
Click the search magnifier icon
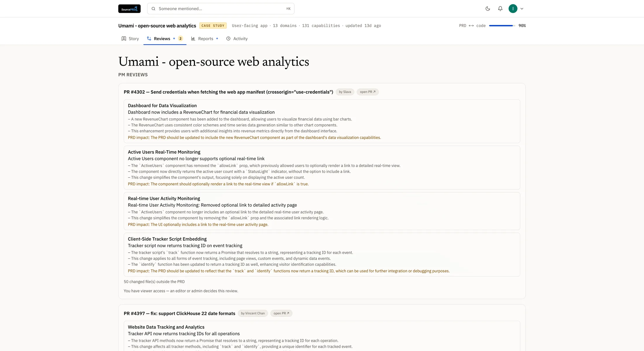pyautogui.click(x=153, y=9)
